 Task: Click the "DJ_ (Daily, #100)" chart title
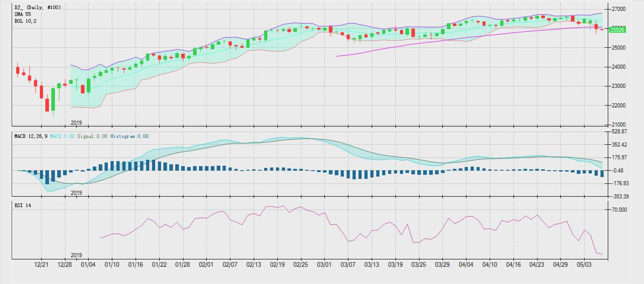coord(38,8)
